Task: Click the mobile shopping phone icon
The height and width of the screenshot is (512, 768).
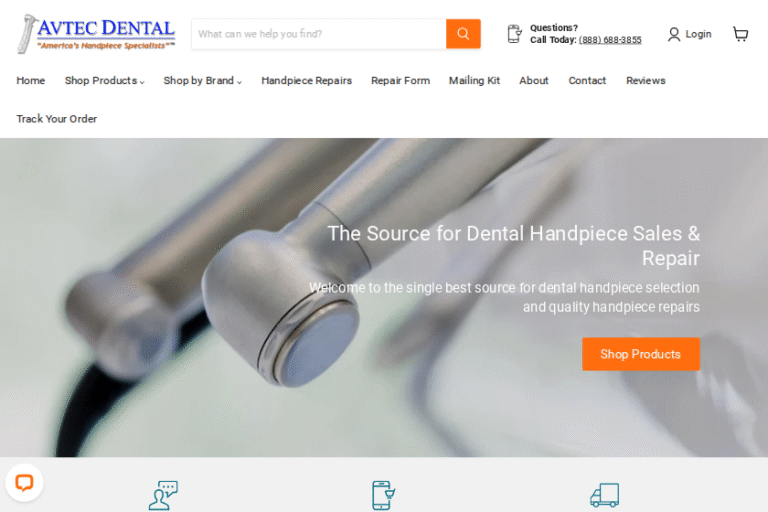Action: point(384,495)
